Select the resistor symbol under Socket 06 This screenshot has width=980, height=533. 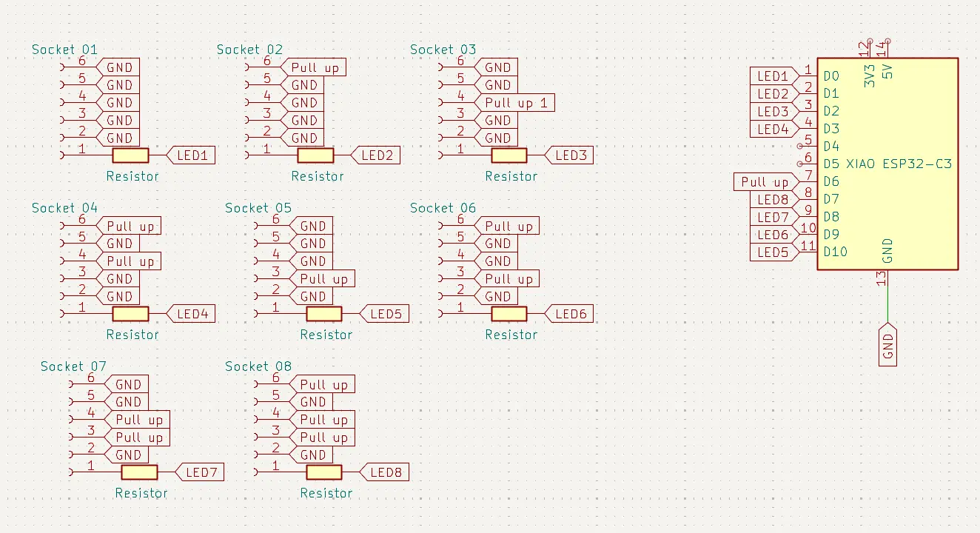click(509, 314)
